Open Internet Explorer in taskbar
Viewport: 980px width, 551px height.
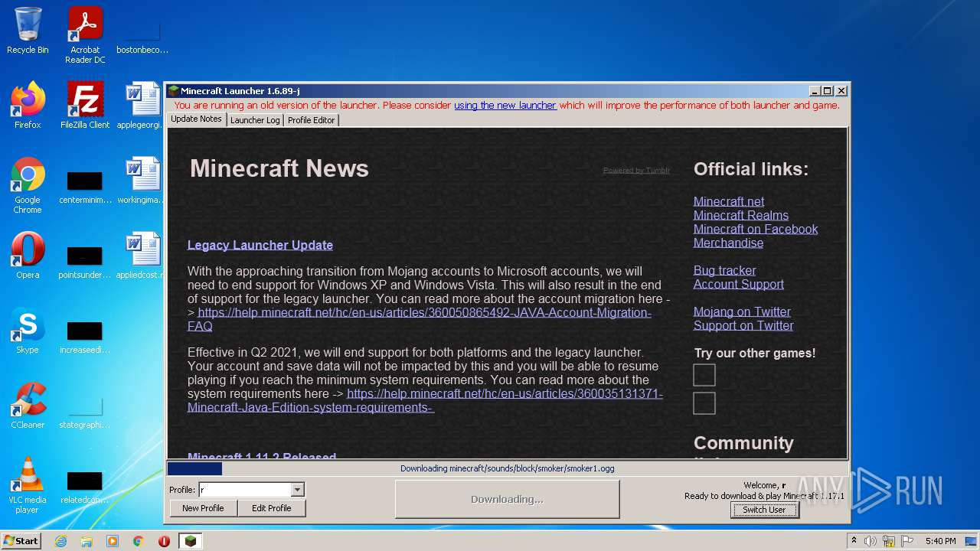(60, 541)
